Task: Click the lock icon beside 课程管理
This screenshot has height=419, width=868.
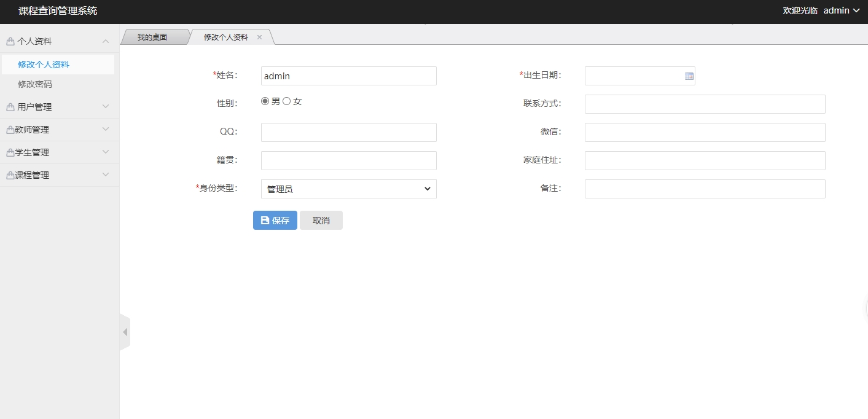Action: [x=10, y=174]
